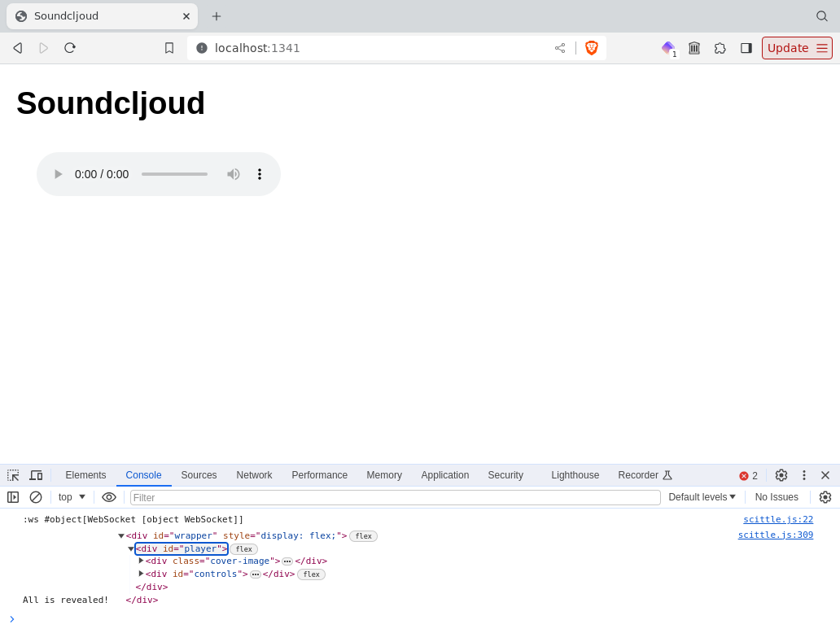The width and height of the screenshot is (840, 642).
Task: Click the share icon in the address bar
Action: (560, 48)
